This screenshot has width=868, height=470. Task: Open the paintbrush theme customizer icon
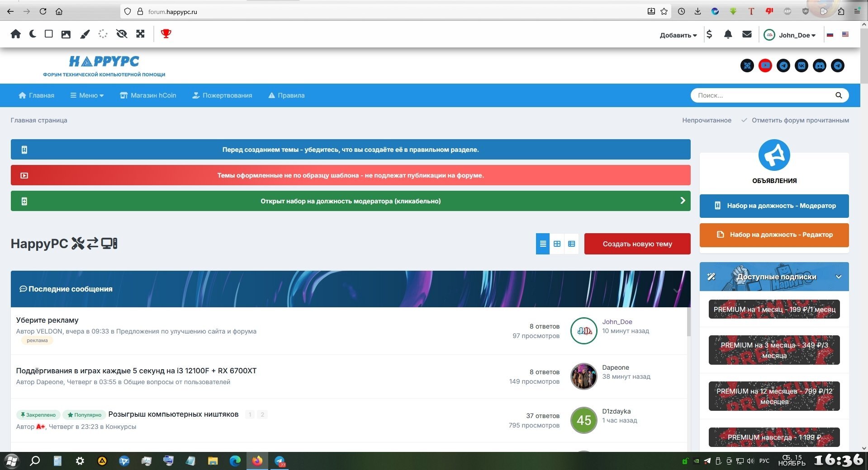pos(85,34)
